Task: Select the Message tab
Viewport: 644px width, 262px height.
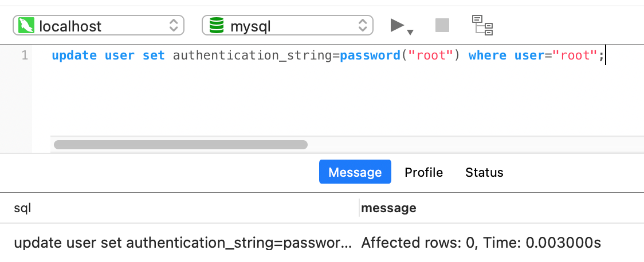Action: [x=355, y=172]
